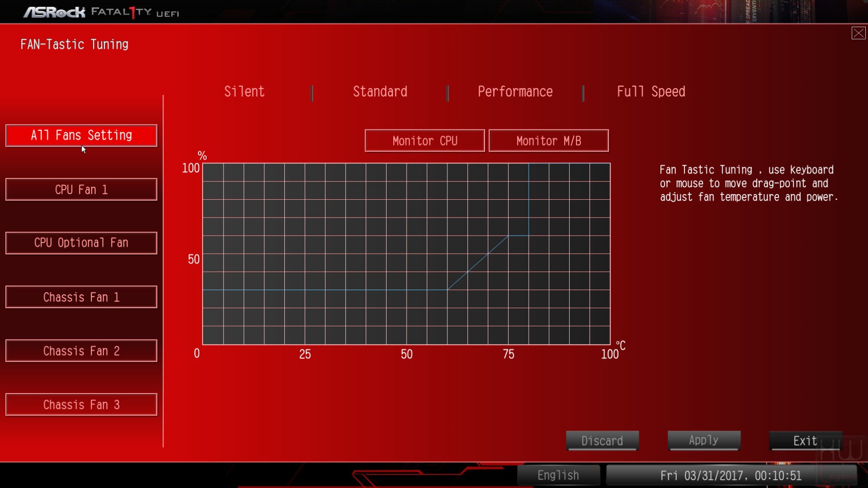This screenshot has height=488, width=868.
Task: Click the Monitor M/B button
Action: click(549, 141)
